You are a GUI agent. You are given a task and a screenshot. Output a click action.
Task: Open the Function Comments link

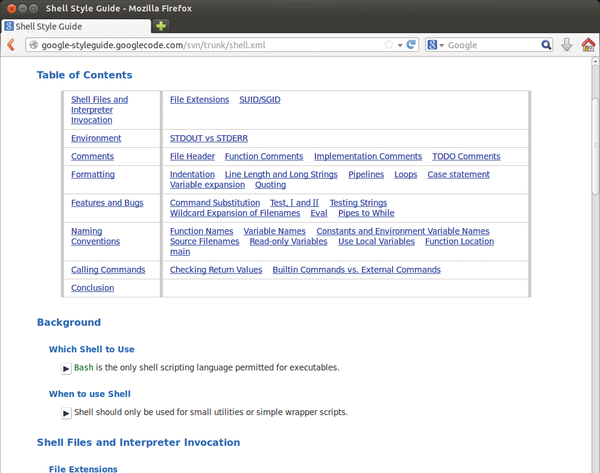point(264,156)
